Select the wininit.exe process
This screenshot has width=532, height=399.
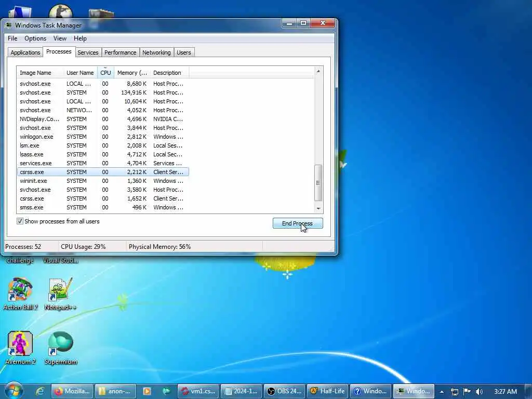pos(102,181)
